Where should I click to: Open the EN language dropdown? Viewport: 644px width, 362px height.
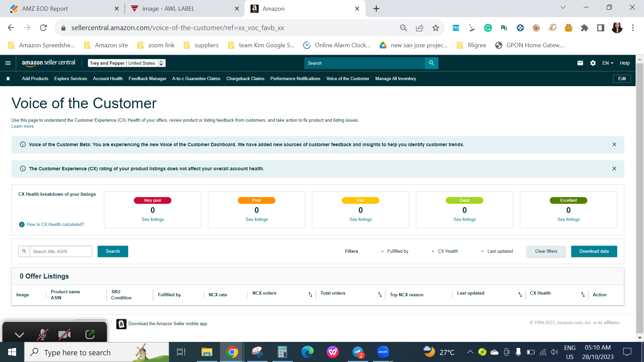[x=608, y=63]
